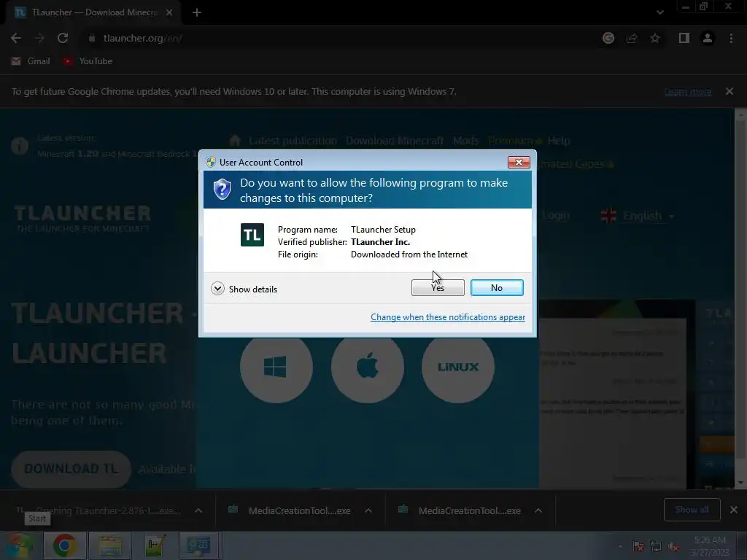
Task: Show hidden tray icons arrow
Action: point(620,546)
